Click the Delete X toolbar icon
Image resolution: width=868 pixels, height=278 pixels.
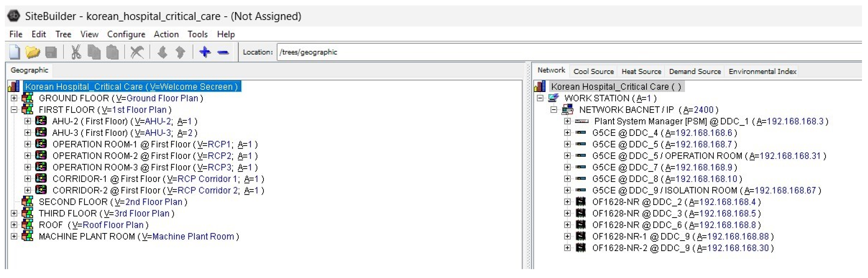137,52
